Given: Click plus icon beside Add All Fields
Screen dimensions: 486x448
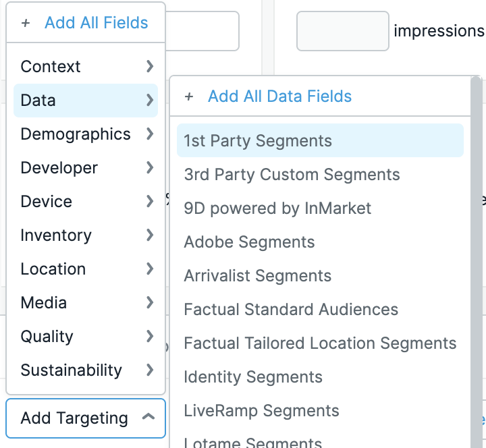Looking at the screenshot, I should point(26,23).
